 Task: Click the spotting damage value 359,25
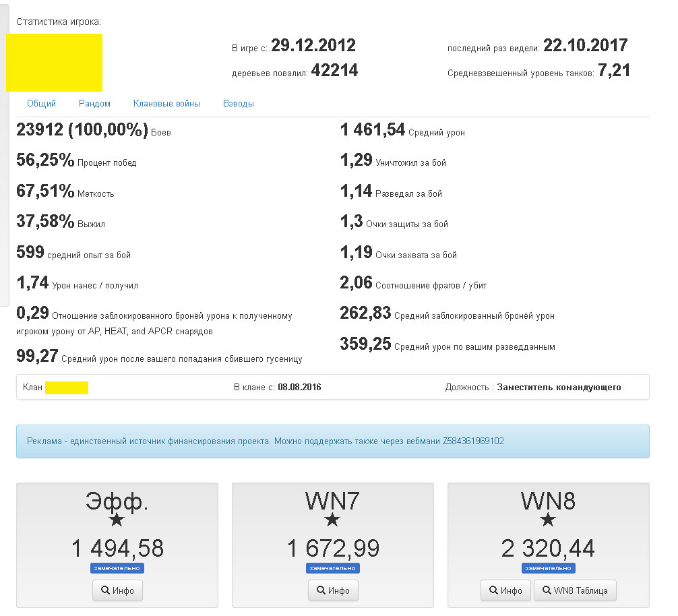coord(365,344)
